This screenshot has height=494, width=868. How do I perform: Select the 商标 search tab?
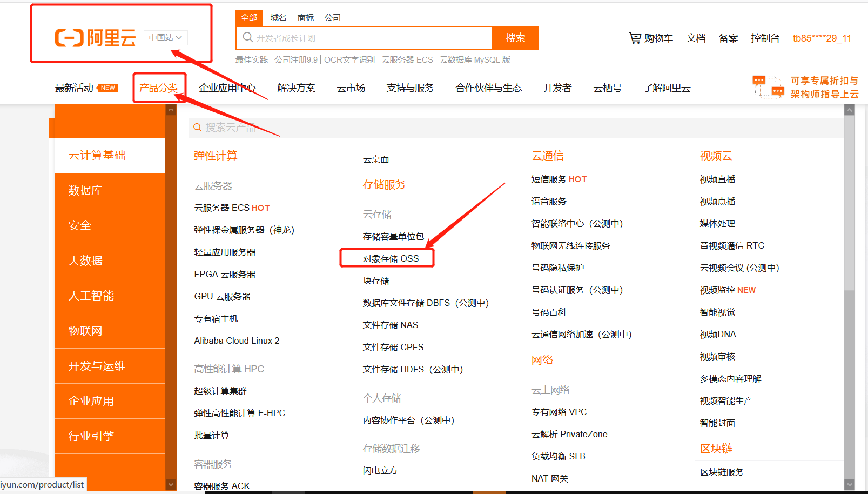pyautogui.click(x=306, y=18)
